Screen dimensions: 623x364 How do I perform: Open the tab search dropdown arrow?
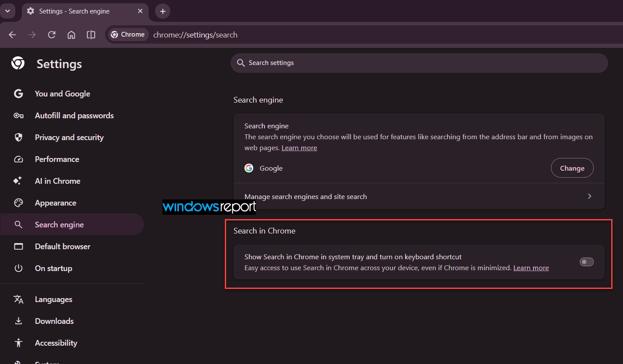(x=7, y=11)
